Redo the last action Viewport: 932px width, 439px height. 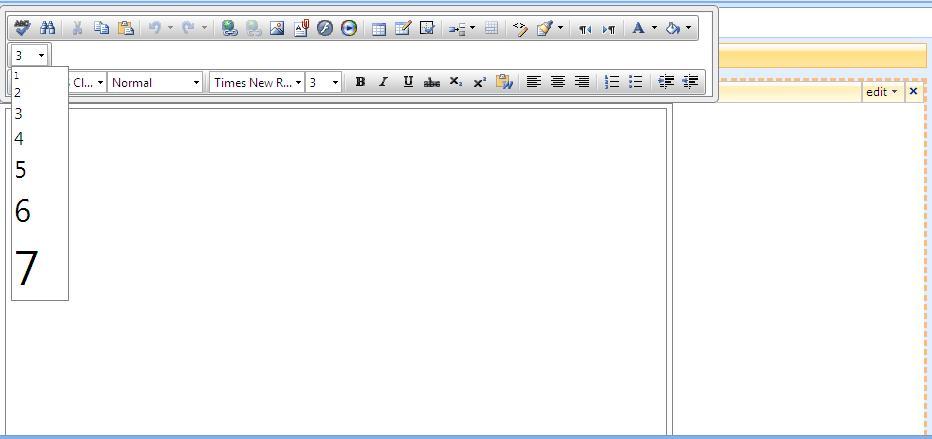click(188, 28)
